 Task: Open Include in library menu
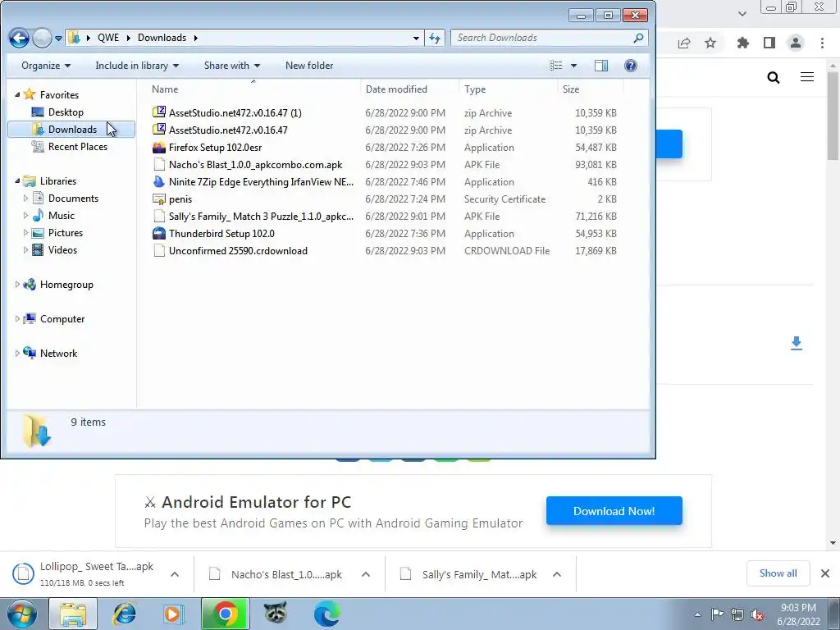point(137,66)
